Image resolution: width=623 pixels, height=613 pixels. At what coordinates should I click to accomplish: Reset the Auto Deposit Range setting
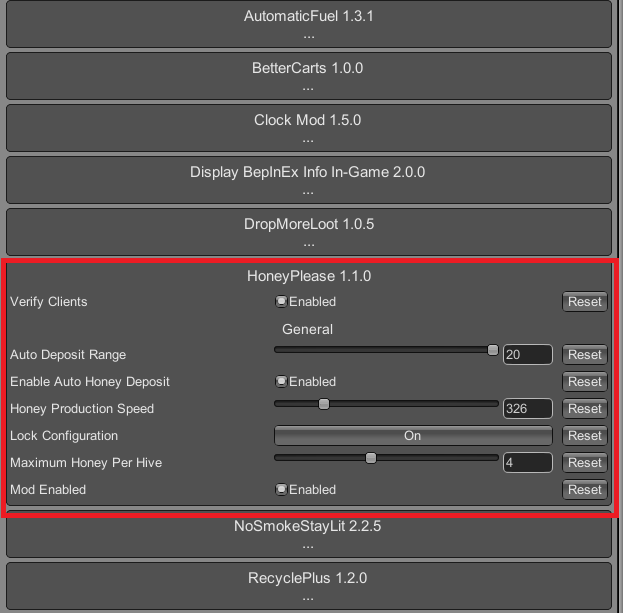pos(585,354)
